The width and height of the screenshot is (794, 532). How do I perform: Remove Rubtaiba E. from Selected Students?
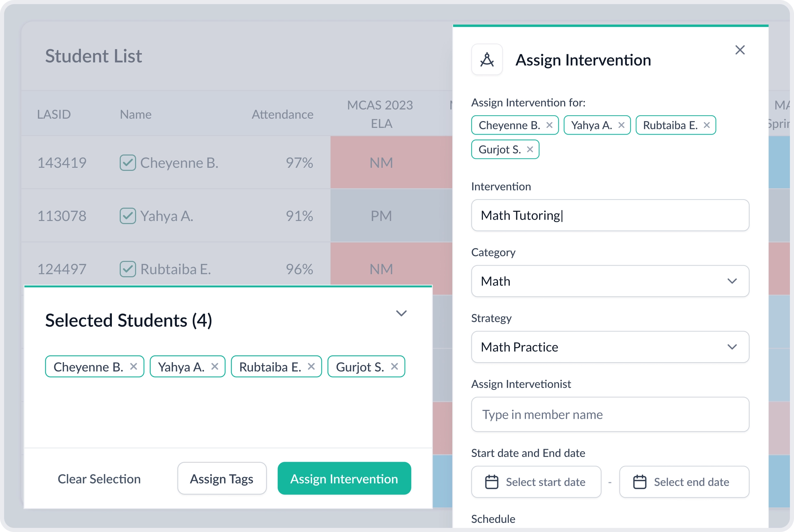coord(311,367)
